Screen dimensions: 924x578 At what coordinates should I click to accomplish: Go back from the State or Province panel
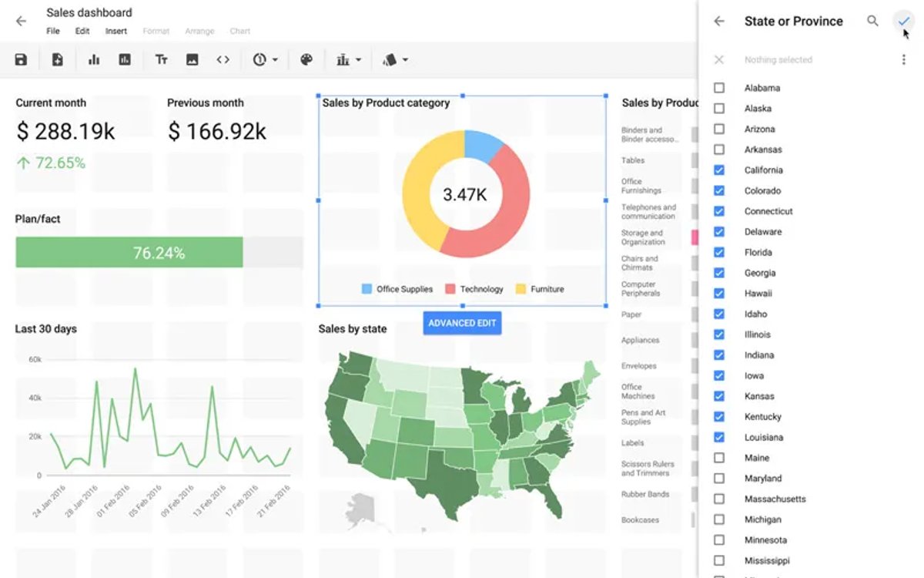pyautogui.click(x=719, y=21)
